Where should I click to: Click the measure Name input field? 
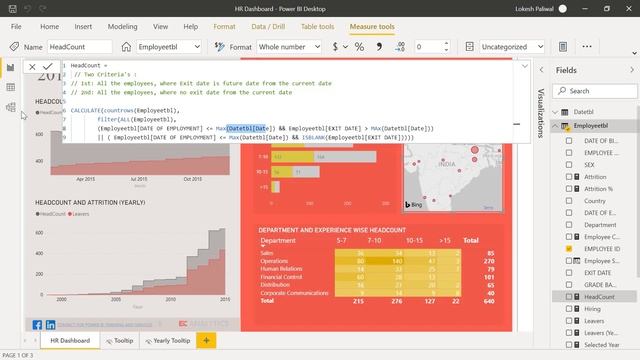[80, 47]
